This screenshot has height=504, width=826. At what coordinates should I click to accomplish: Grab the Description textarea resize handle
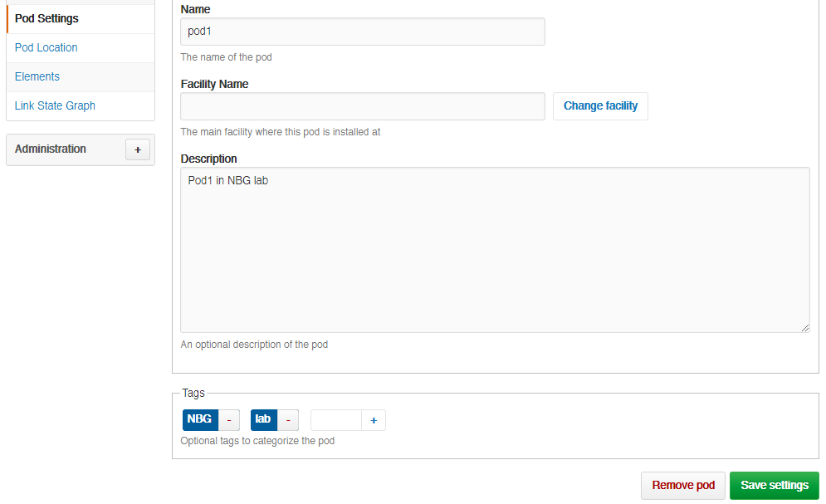coord(805,328)
